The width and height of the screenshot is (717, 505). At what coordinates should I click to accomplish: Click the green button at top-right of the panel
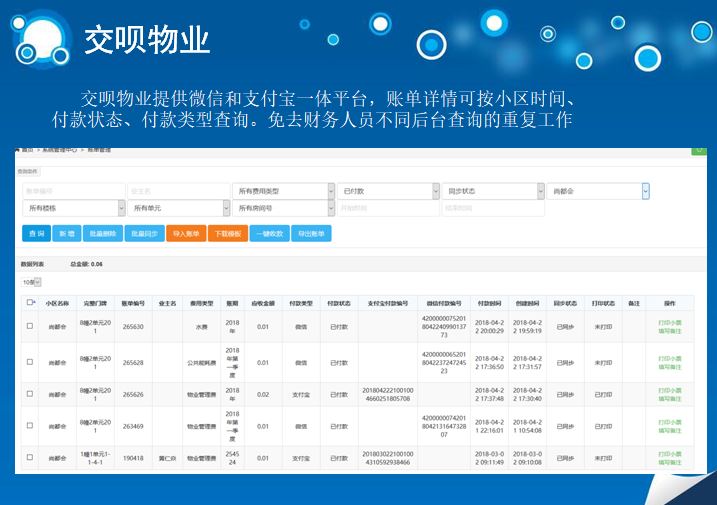[699, 150]
